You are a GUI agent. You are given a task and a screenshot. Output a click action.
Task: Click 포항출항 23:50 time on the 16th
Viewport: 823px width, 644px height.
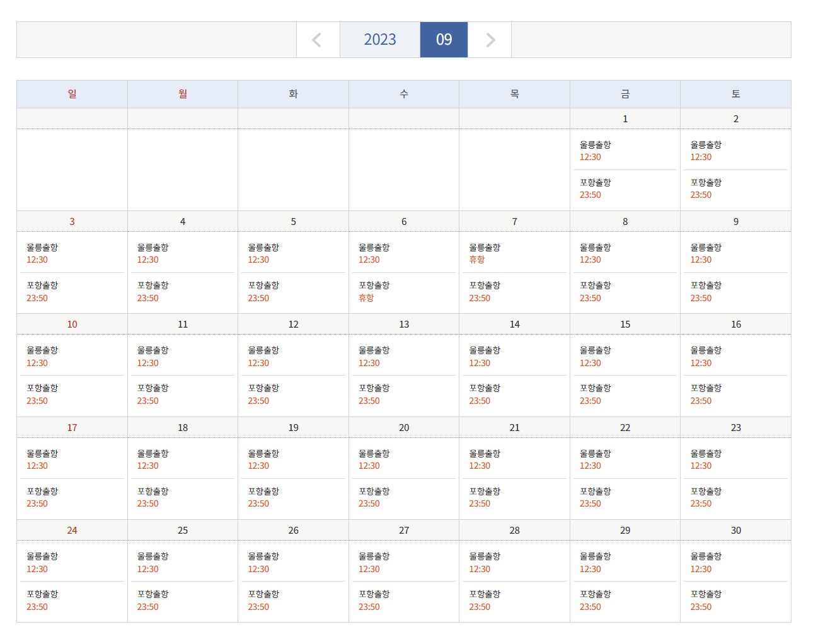coord(701,401)
